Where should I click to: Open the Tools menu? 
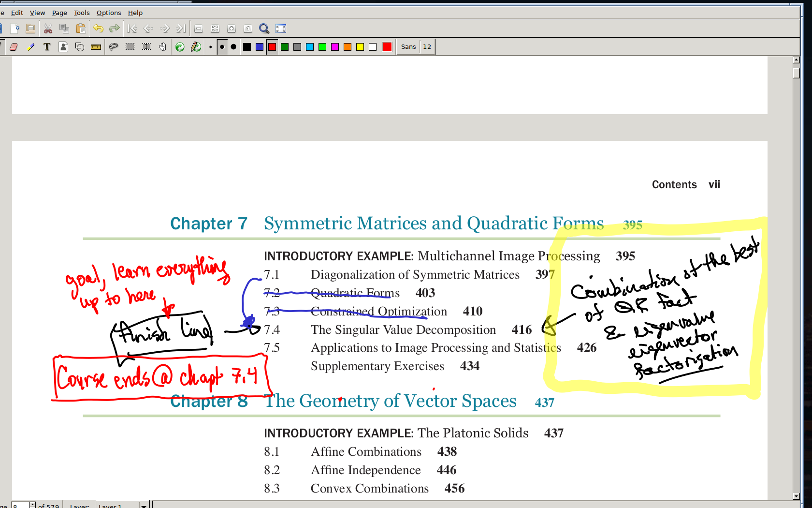tap(81, 13)
